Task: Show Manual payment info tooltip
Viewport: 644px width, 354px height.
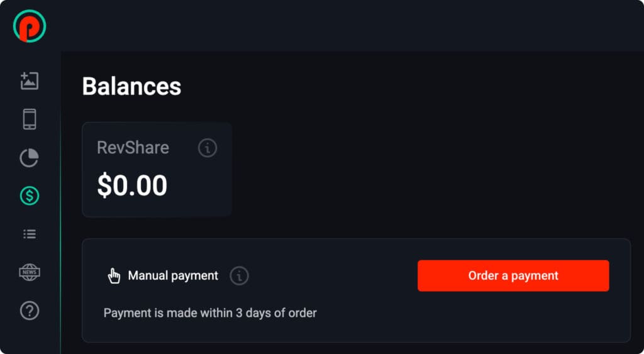Action: point(239,275)
